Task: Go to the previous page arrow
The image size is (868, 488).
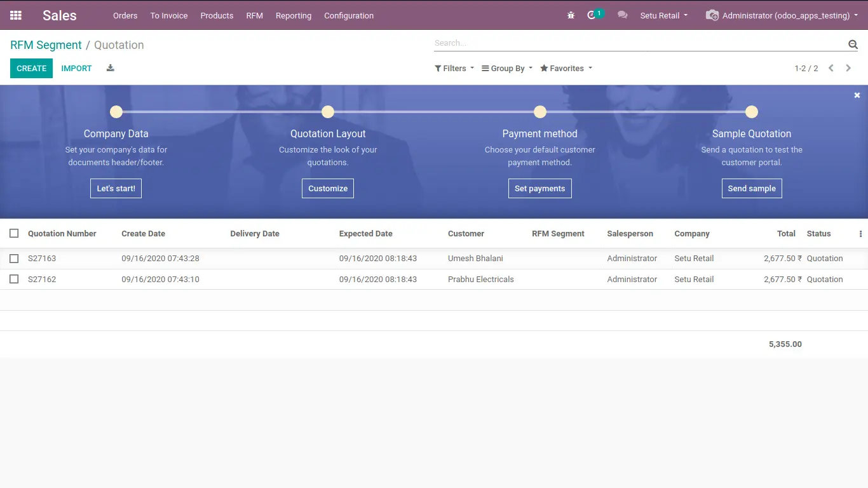Action: [x=831, y=68]
